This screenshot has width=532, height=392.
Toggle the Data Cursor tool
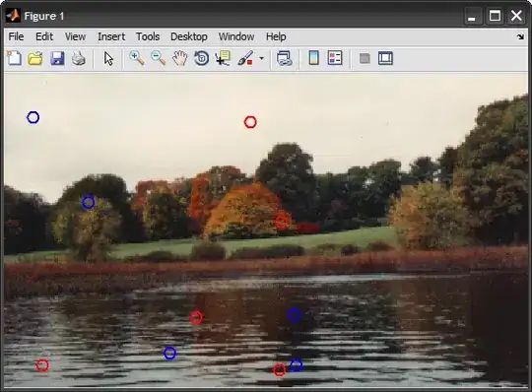pyautogui.click(x=223, y=58)
